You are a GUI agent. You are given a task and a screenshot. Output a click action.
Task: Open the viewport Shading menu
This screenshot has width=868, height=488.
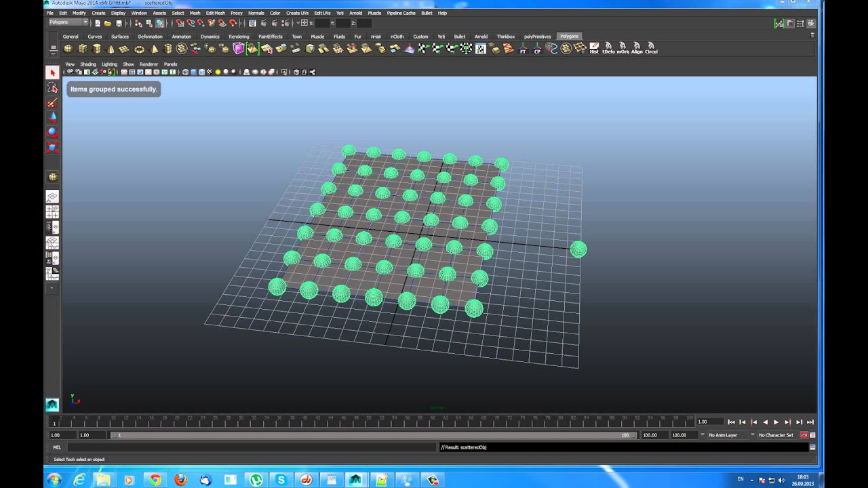pos(88,64)
